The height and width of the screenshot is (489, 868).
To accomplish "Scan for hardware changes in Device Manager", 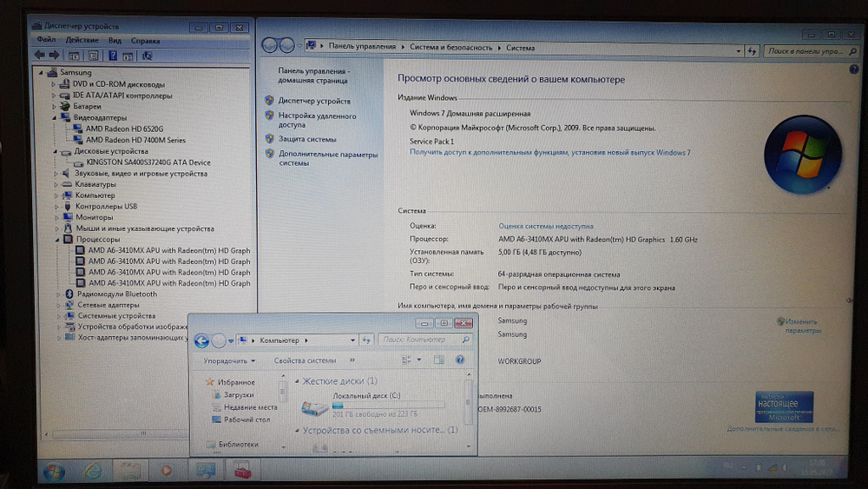I will 148,56.
